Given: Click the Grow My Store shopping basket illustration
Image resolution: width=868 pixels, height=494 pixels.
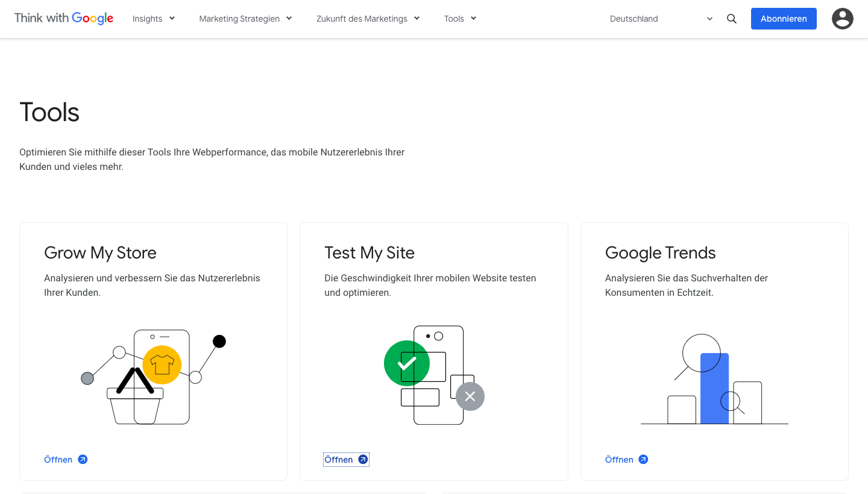Looking at the screenshot, I should click(153, 377).
